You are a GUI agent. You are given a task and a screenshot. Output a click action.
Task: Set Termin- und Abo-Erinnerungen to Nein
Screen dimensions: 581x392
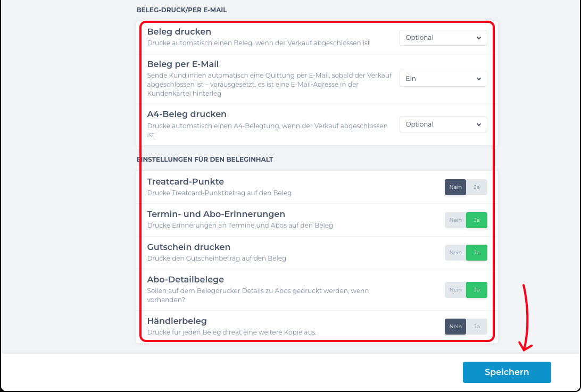coord(455,220)
